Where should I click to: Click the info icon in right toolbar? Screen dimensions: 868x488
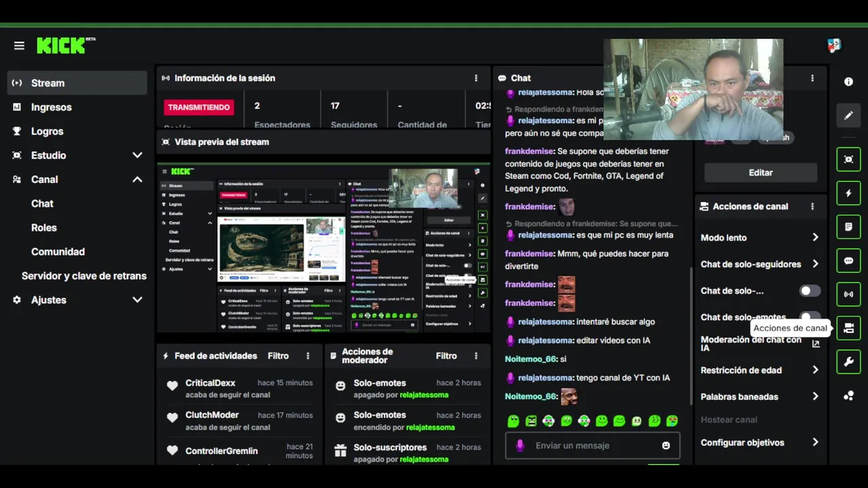tap(848, 81)
